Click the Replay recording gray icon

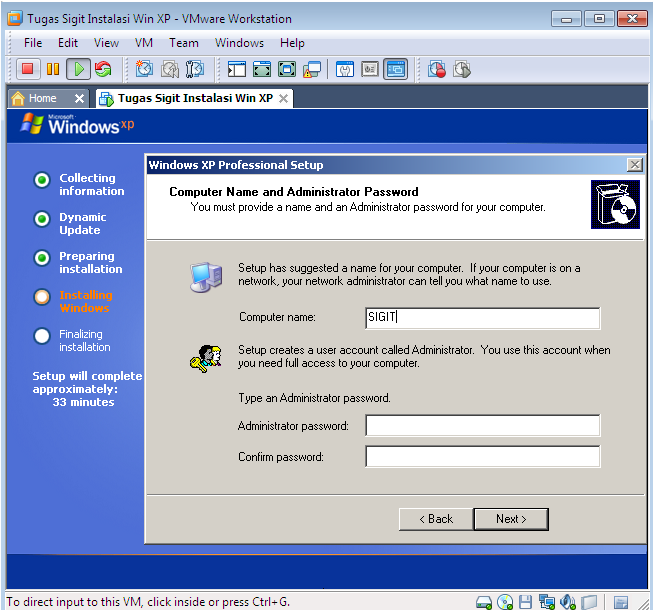462,69
